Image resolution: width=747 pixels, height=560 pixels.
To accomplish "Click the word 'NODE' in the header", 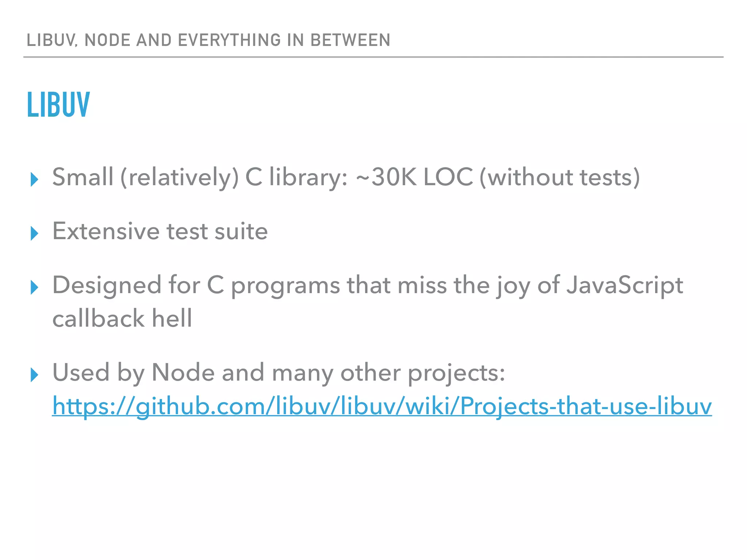I will tap(108, 40).
